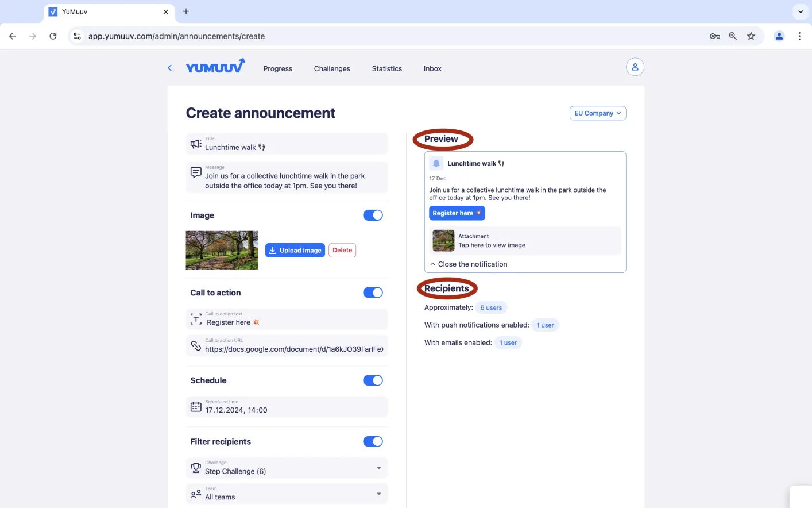
Task: Collapse with Close the notification
Action: pos(469,264)
